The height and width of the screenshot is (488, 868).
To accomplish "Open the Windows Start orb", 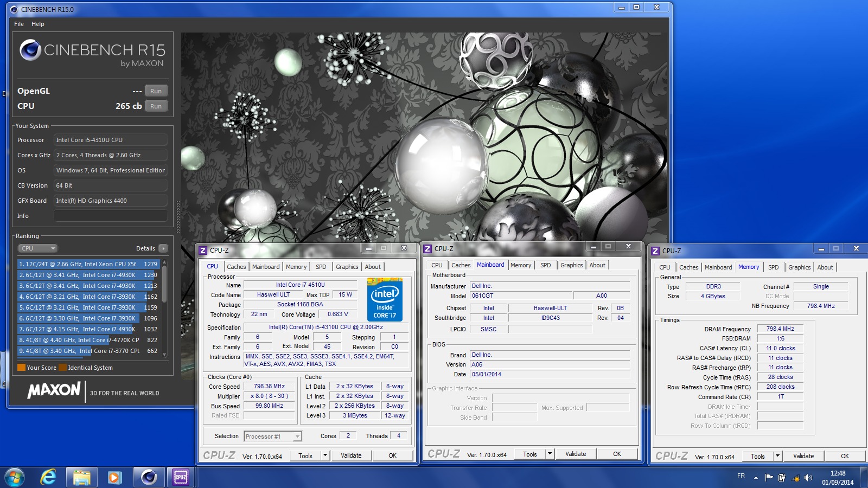I will (15, 477).
